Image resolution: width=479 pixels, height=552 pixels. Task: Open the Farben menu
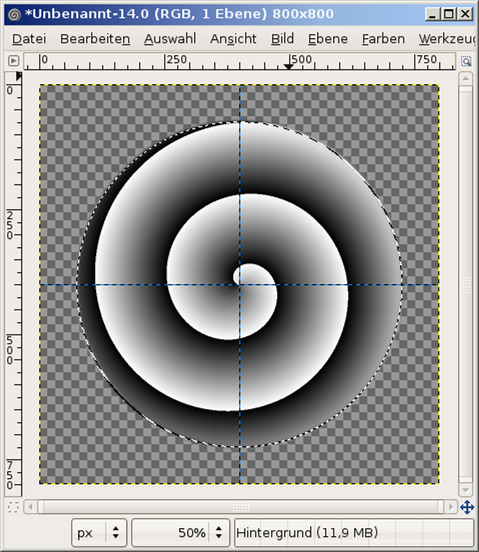383,39
